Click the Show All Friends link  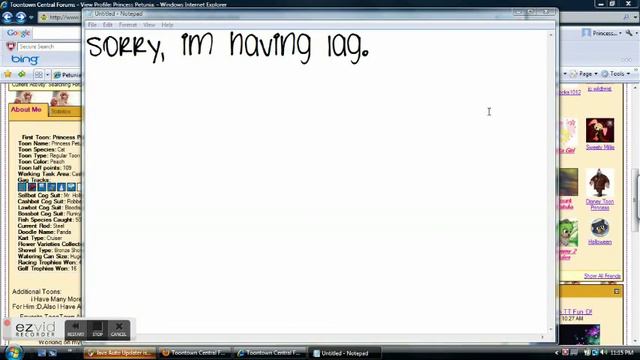[602, 276]
